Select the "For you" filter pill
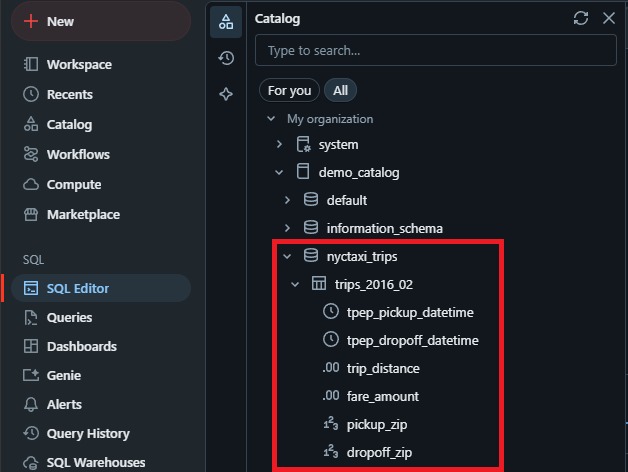Viewport: 628px width, 472px height. coord(289,90)
